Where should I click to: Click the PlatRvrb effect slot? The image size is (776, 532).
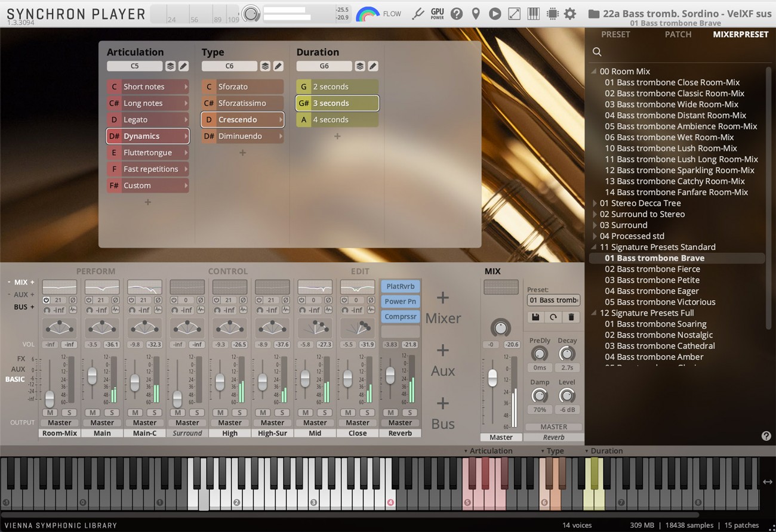pyautogui.click(x=401, y=287)
